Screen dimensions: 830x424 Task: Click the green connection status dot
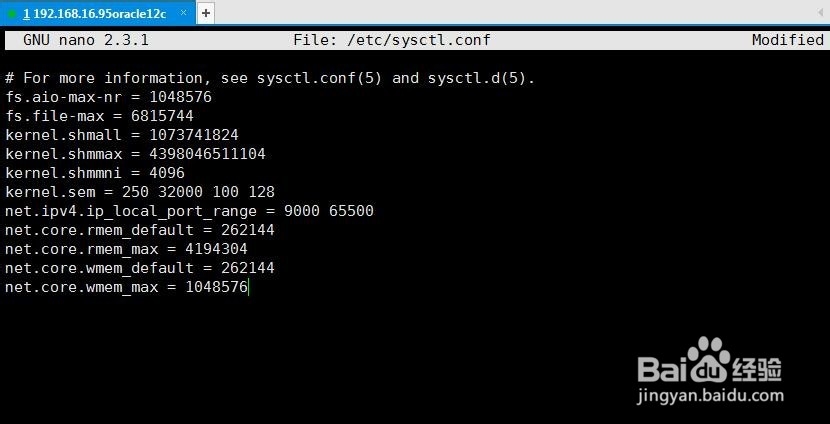point(12,14)
